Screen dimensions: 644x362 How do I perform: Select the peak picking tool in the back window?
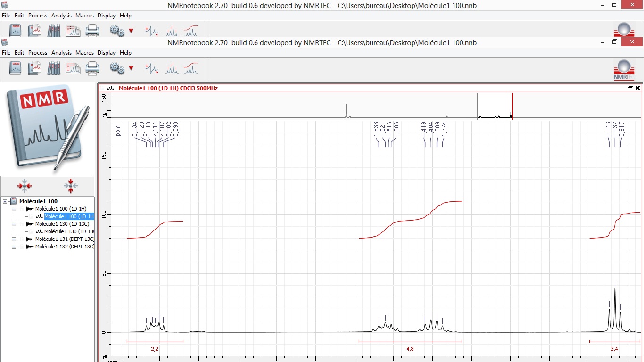tap(172, 31)
